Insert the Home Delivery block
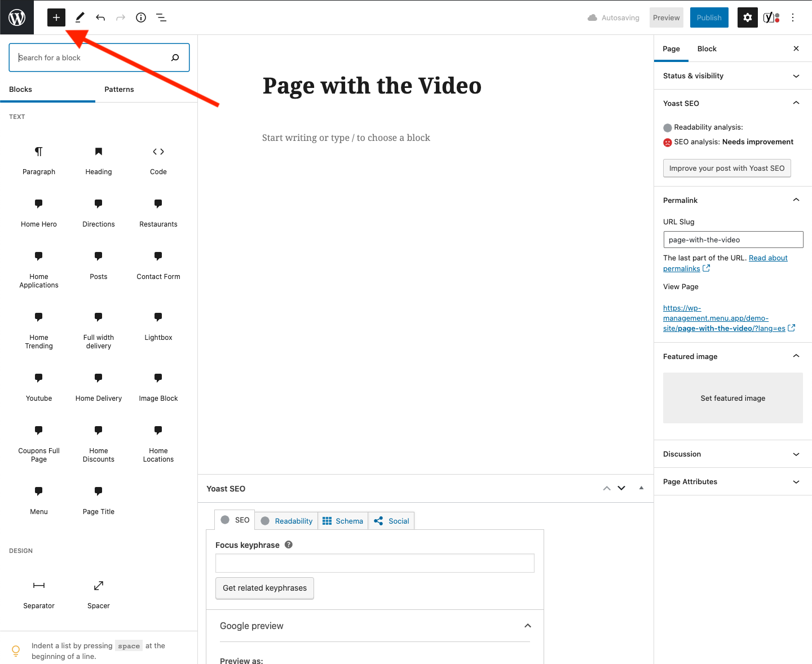 [99, 387]
